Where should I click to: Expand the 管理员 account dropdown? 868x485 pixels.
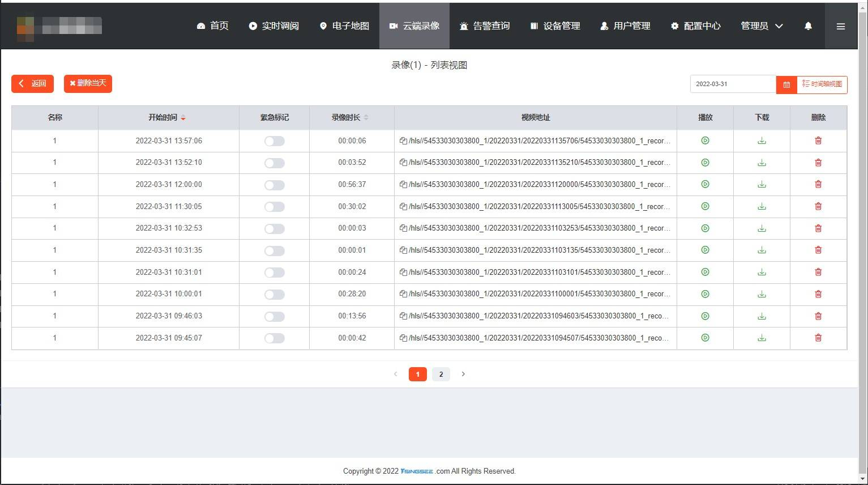click(x=762, y=26)
